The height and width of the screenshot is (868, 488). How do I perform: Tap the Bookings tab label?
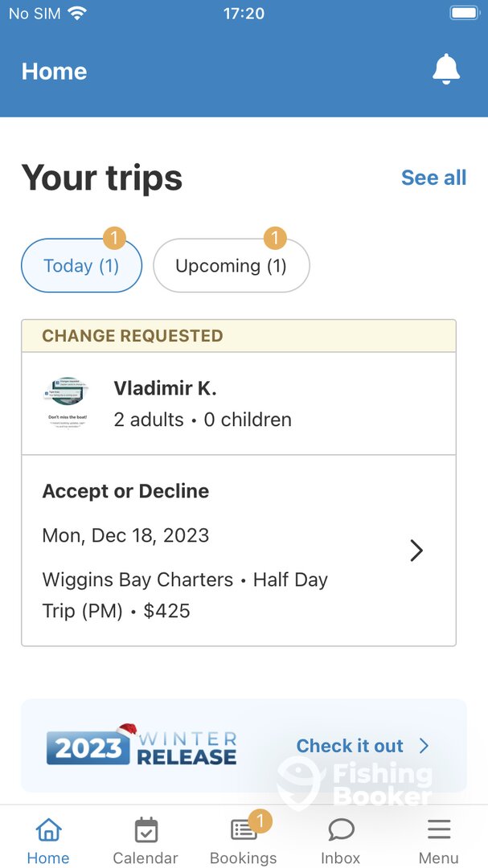point(243,858)
